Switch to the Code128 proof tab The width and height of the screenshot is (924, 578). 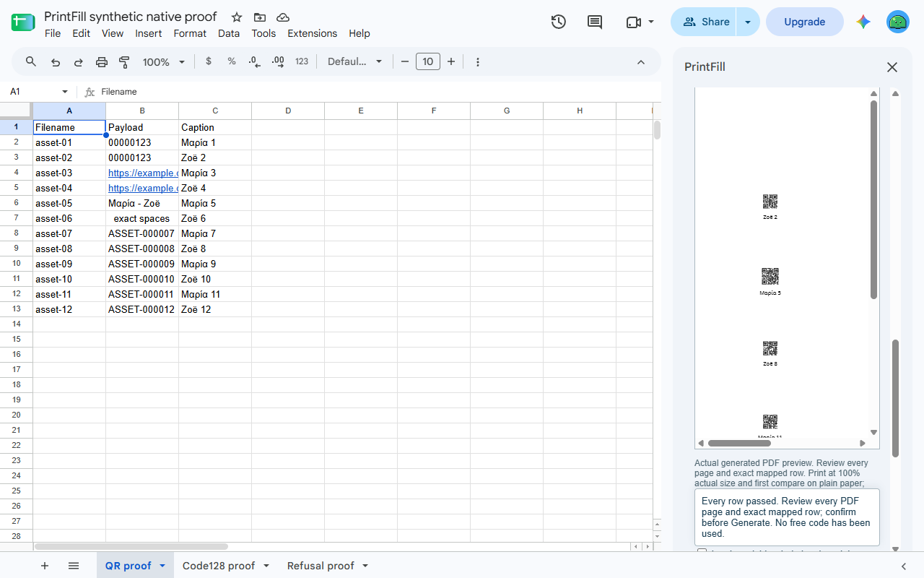pos(219,566)
